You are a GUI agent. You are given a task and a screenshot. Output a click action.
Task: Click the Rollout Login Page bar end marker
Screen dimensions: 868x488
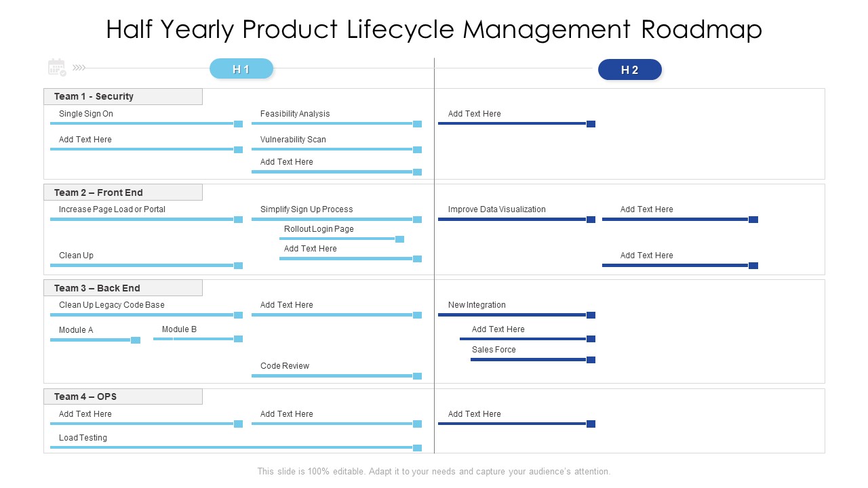[x=400, y=239]
